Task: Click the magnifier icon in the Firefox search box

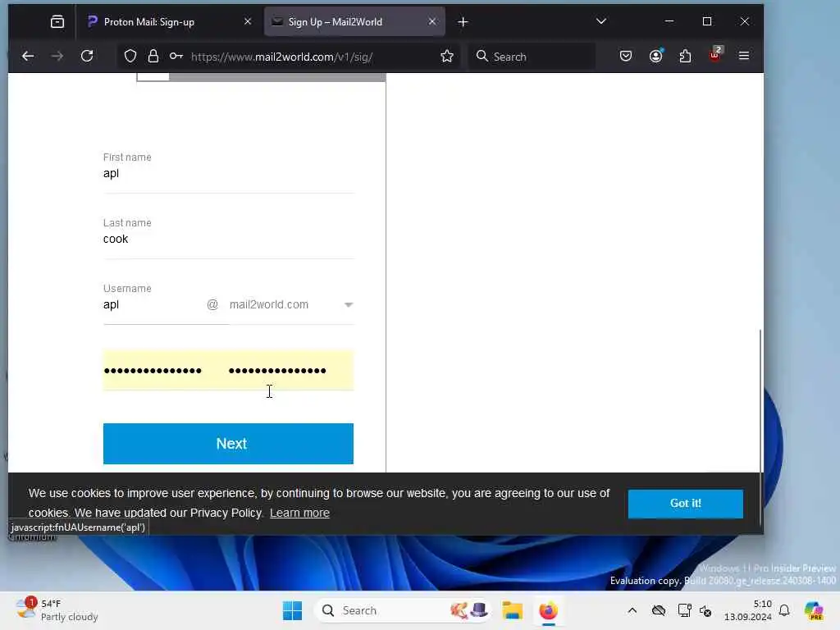Action: 482,56
